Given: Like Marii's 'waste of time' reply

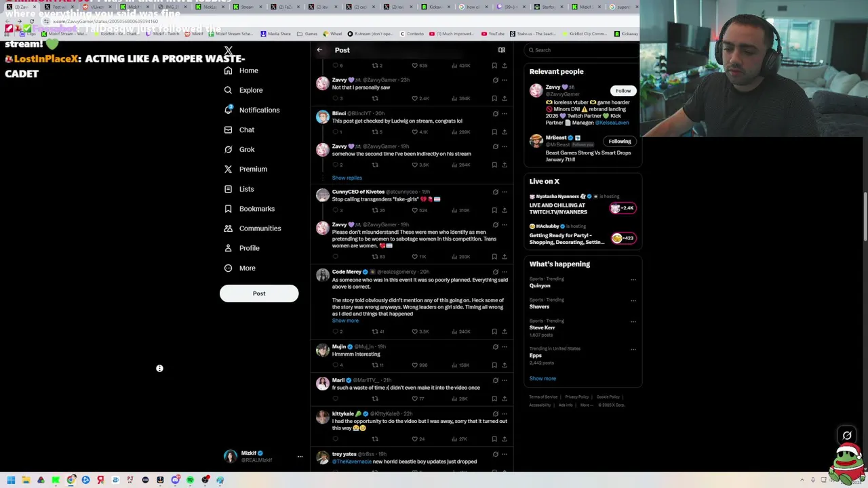Looking at the screenshot, I should coord(414,399).
